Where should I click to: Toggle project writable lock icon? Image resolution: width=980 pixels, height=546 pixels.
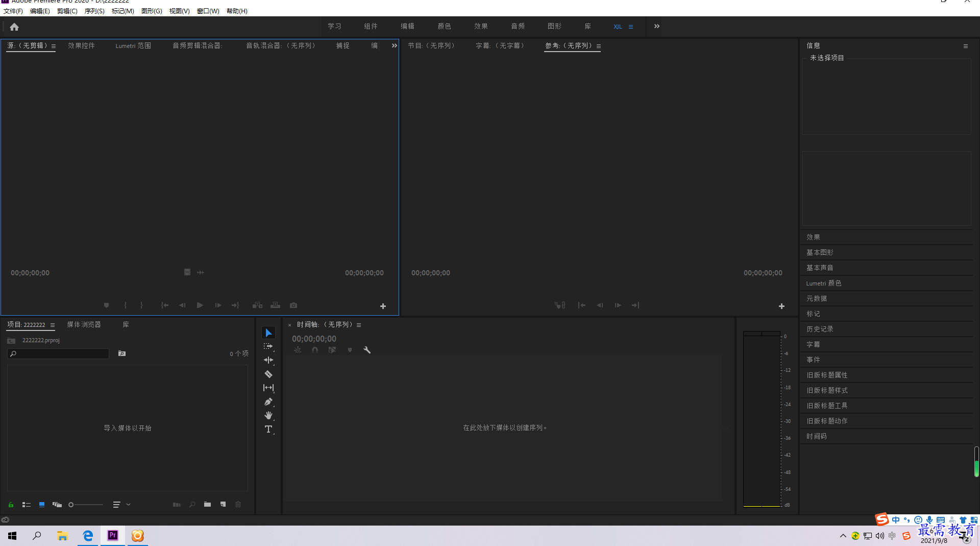pos(11,505)
